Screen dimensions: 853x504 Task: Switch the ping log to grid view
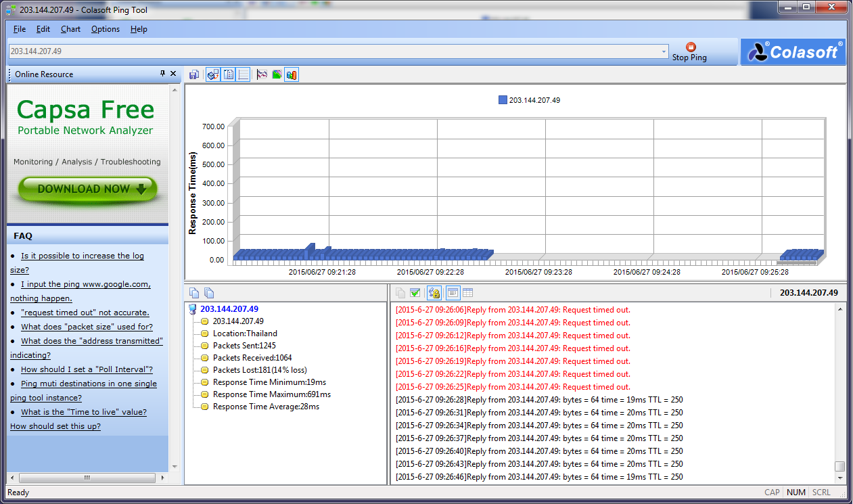(467, 293)
